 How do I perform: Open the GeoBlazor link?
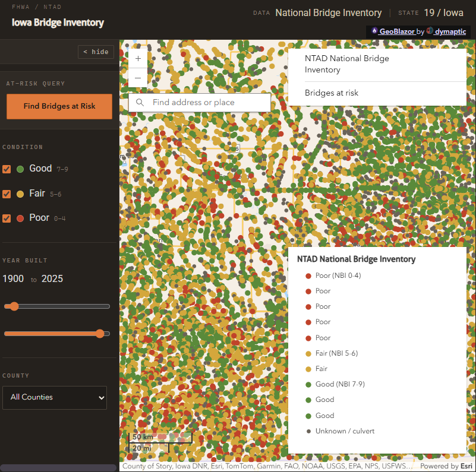click(397, 31)
